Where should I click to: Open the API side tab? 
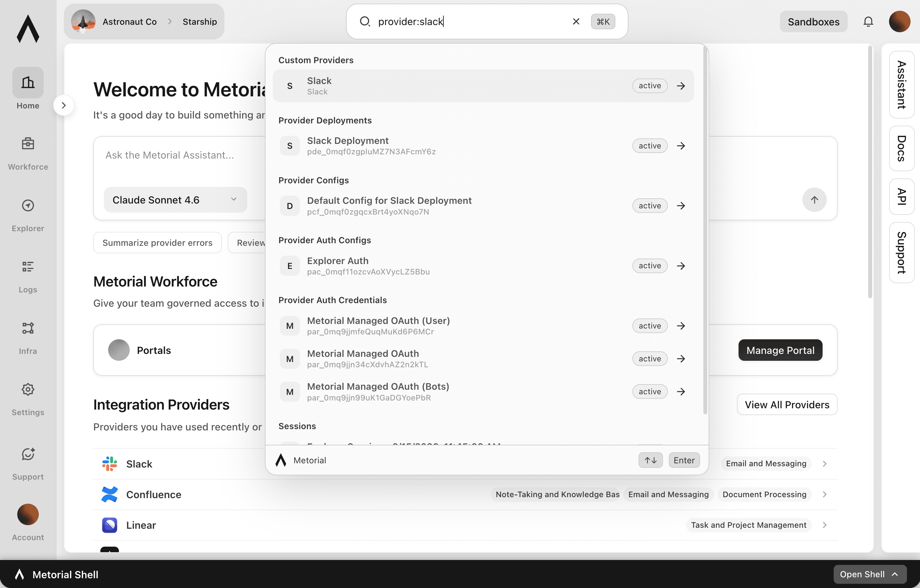(901, 197)
